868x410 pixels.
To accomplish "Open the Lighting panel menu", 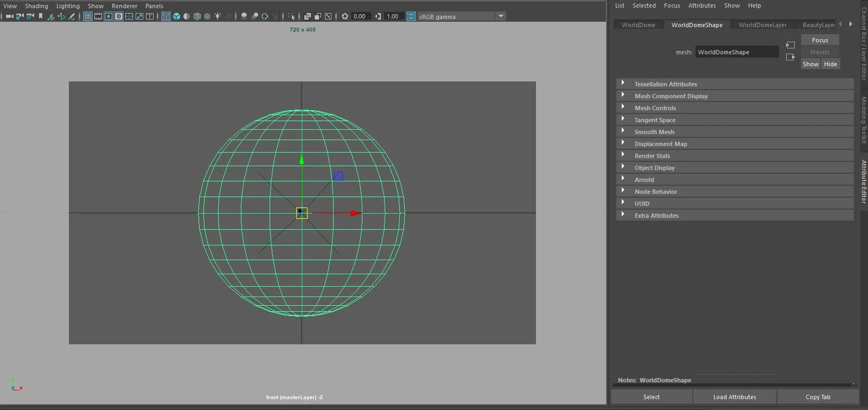I will point(68,6).
